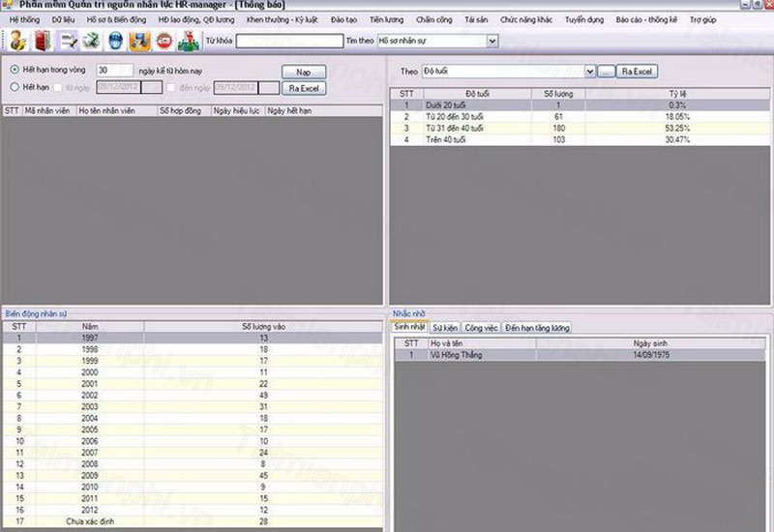Switch to the 'Sự kiện' reminder tab

click(445, 328)
